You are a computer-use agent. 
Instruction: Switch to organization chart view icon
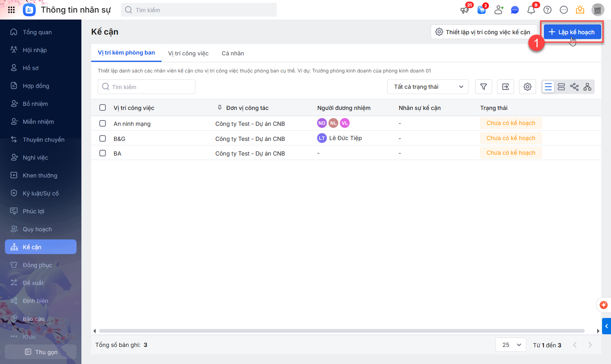[587, 87]
